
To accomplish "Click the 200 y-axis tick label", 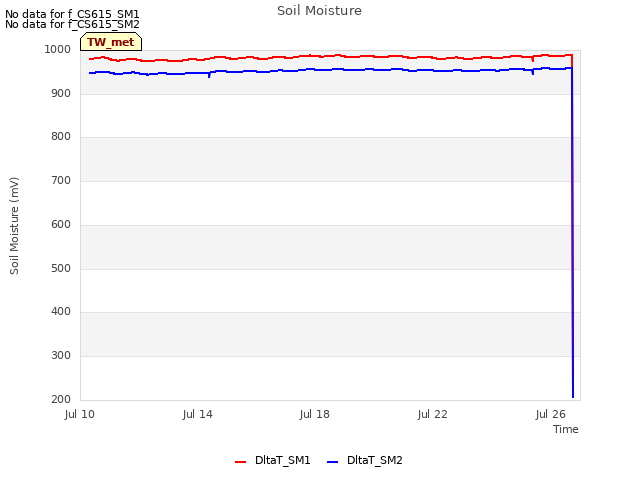I will click(x=61, y=400).
